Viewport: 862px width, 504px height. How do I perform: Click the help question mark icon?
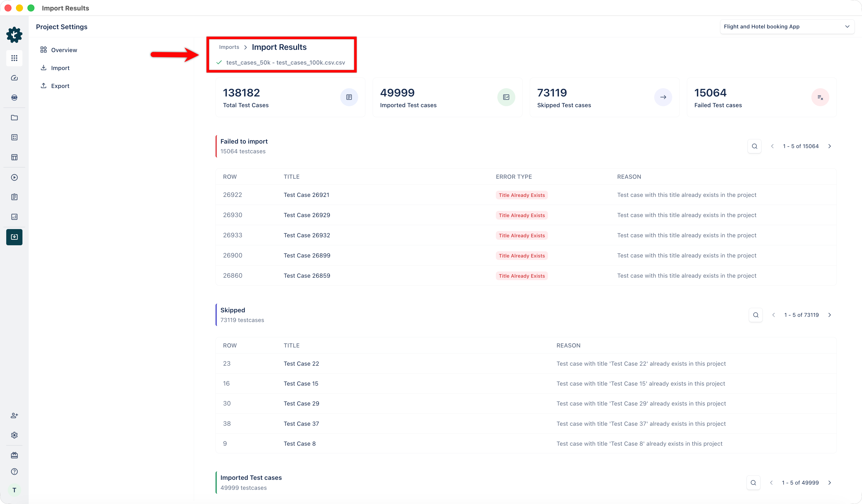click(x=14, y=472)
